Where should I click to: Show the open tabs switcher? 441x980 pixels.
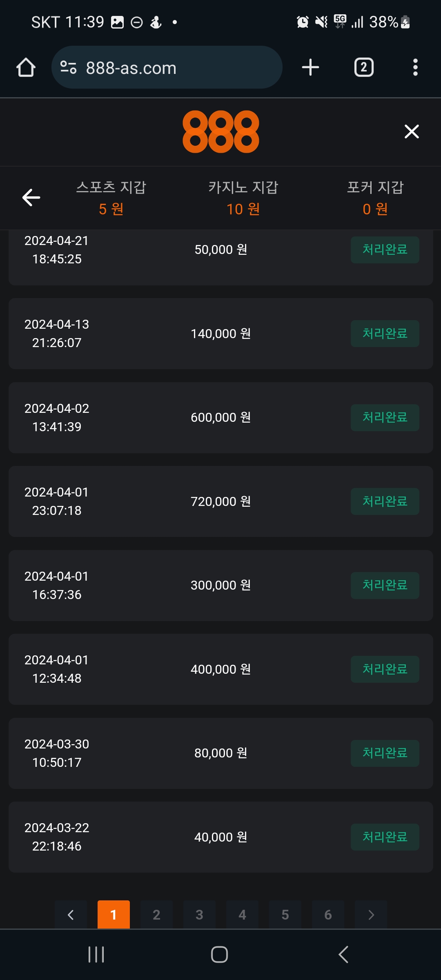pos(363,67)
